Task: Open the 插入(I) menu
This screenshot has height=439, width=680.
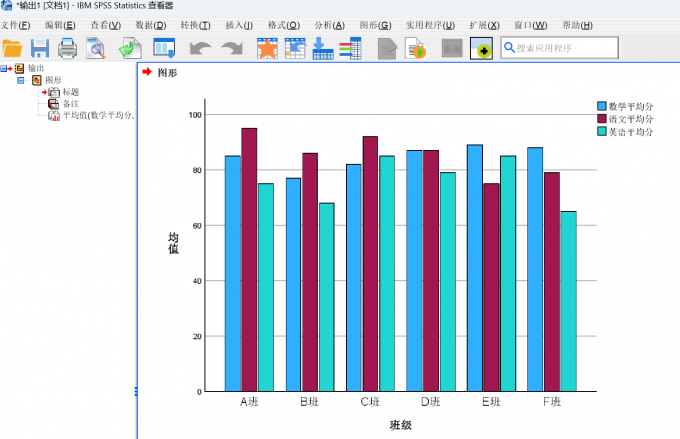Action: pyautogui.click(x=239, y=25)
